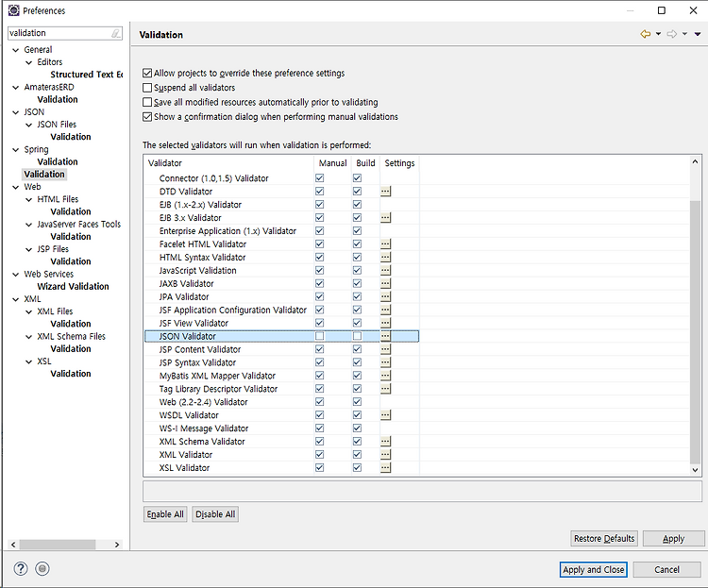The width and height of the screenshot is (708, 588).
Task: Open settings for MyBatis XML Mapper Validator
Action: [385, 376]
